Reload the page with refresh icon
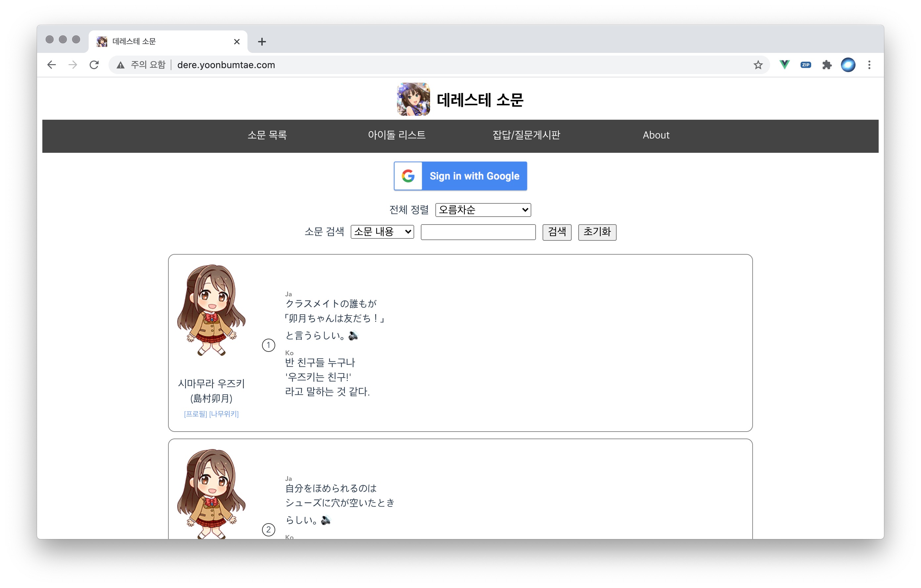Image resolution: width=921 pixels, height=588 pixels. pos(94,65)
